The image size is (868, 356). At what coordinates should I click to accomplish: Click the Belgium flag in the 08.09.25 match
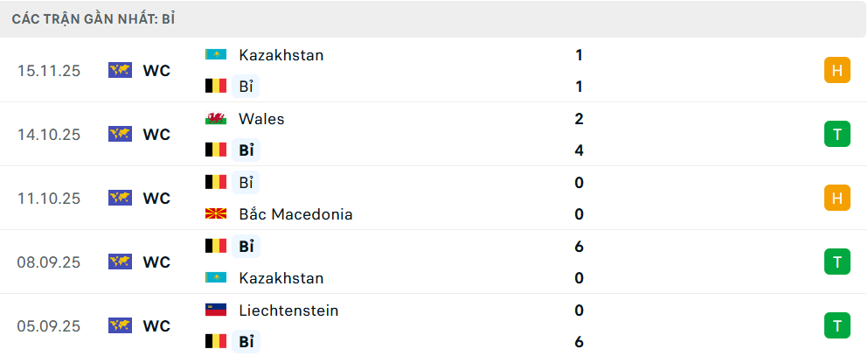coord(215,247)
